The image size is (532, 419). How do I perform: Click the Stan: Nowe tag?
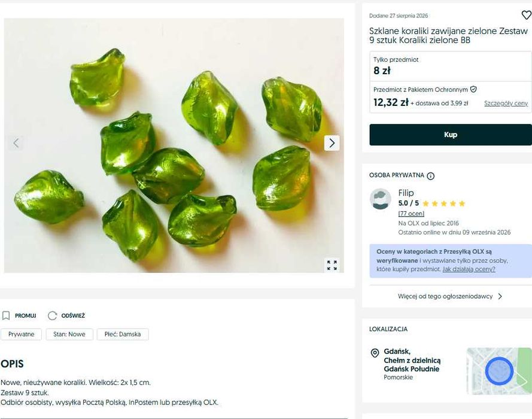point(69,334)
